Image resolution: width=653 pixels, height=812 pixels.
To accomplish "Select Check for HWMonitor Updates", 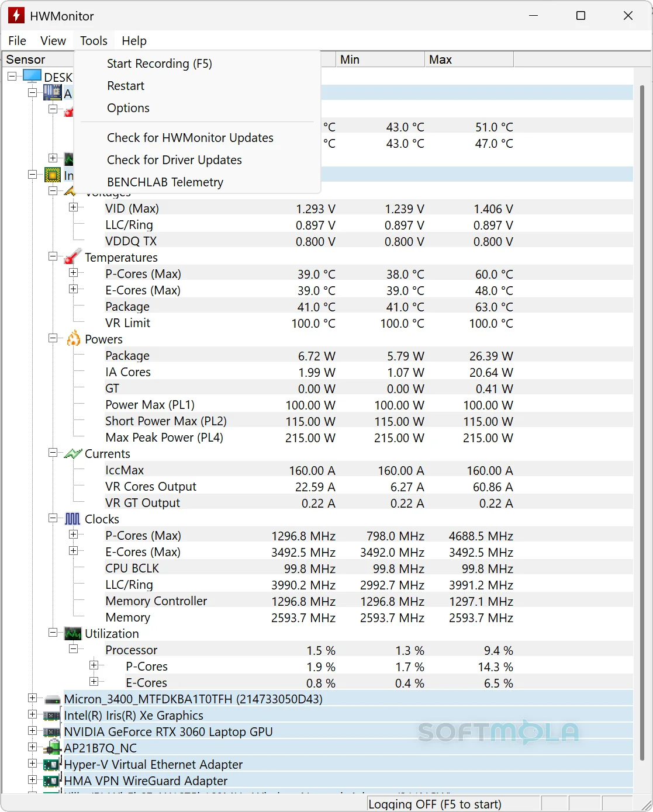I will click(198, 138).
